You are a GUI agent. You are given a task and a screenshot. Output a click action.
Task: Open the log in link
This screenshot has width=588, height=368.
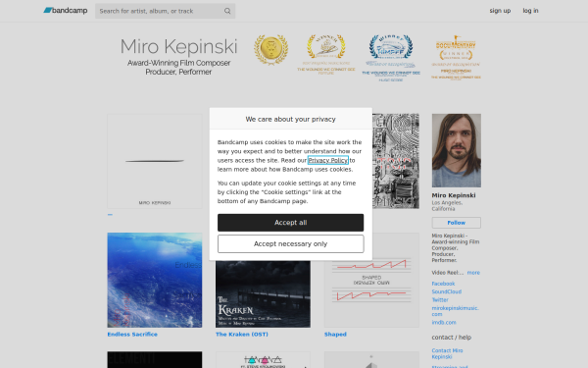point(530,11)
